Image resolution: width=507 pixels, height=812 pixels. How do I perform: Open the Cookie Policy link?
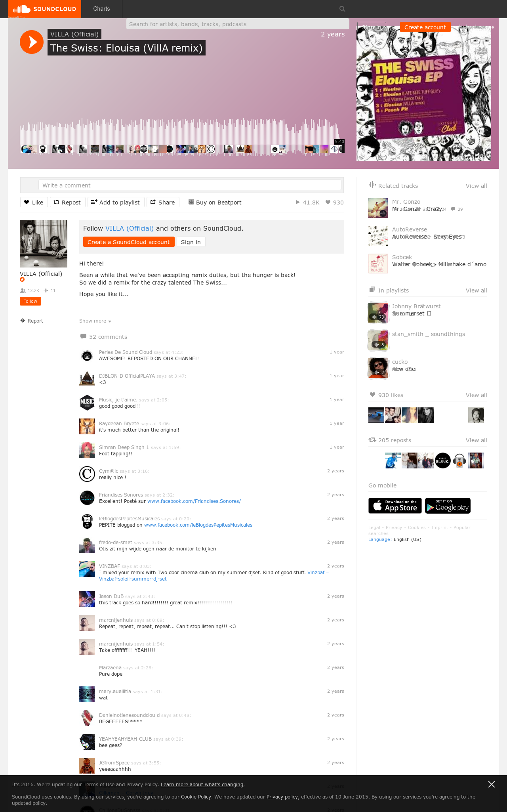tap(196, 797)
